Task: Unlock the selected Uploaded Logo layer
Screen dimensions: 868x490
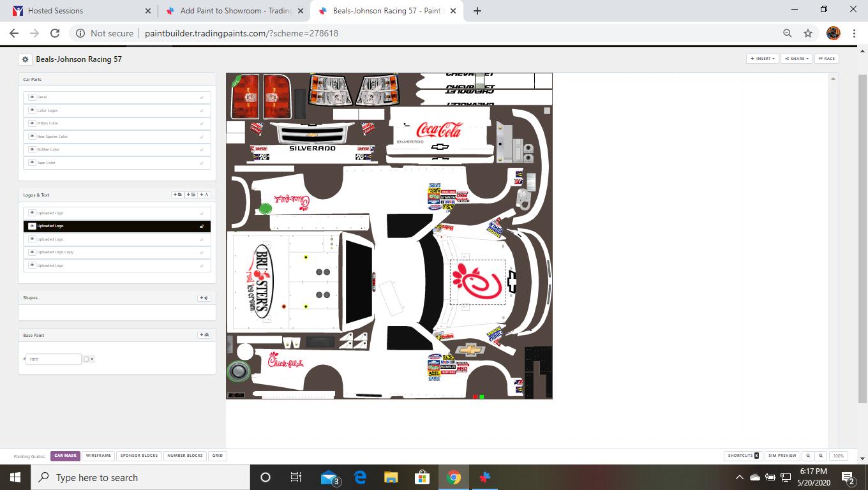Action: pyautogui.click(x=202, y=226)
